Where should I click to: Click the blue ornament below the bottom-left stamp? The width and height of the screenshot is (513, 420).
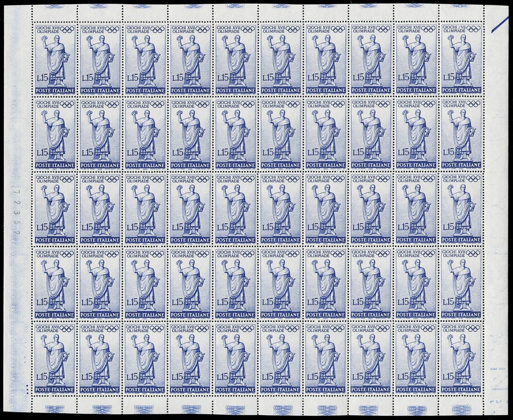pyautogui.click(x=55, y=409)
